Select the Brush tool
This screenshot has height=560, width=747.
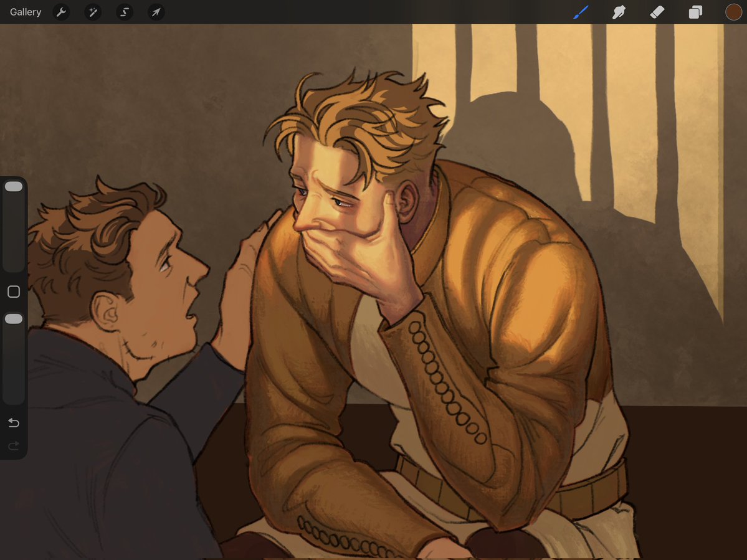[581, 12]
